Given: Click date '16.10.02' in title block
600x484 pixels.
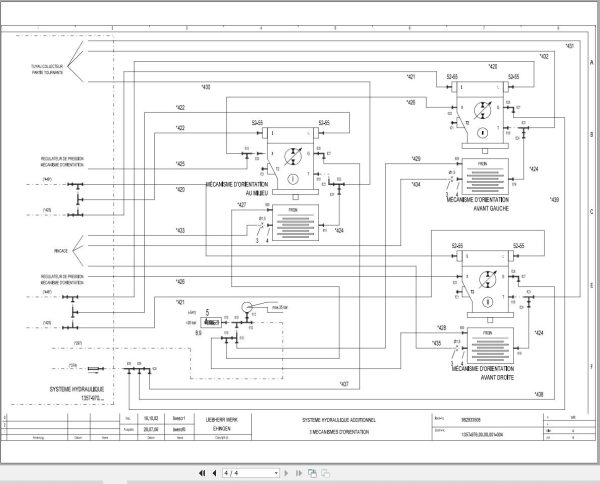Looking at the screenshot, I should 151,419.
